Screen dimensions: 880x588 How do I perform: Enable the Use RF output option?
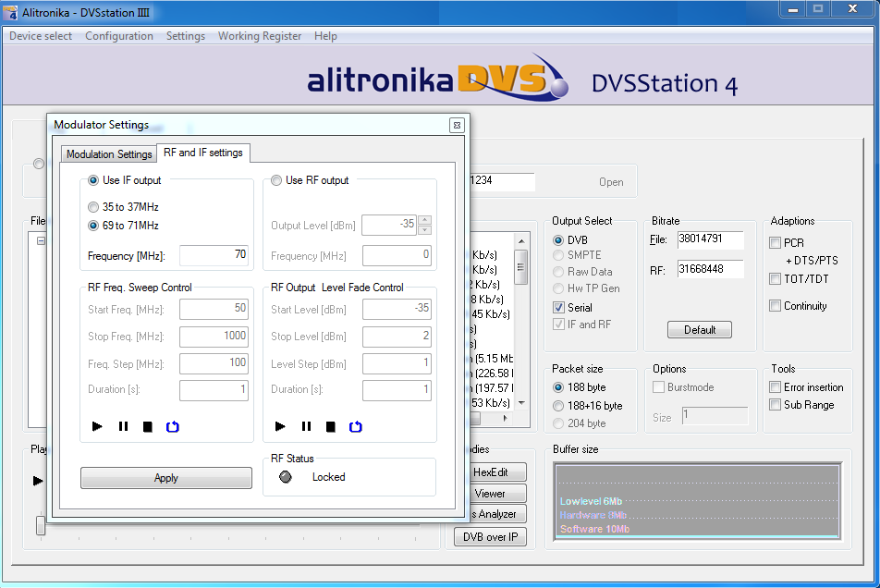pyautogui.click(x=276, y=180)
